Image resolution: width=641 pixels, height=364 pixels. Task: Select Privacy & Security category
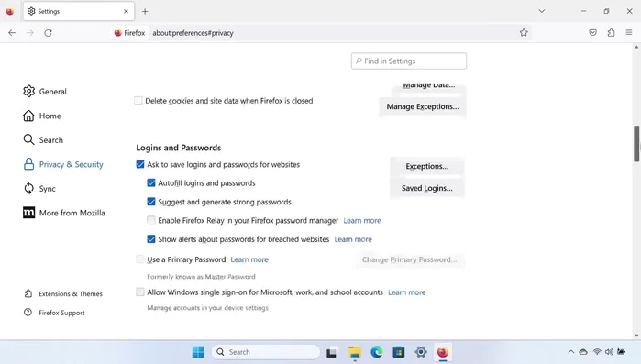[x=63, y=164]
